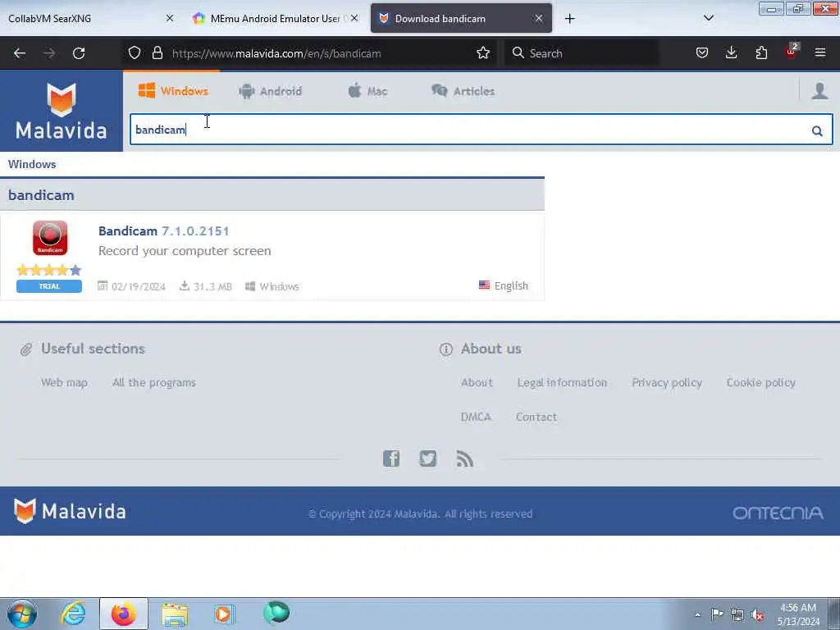Open the tracking protection shield icon

click(x=135, y=52)
